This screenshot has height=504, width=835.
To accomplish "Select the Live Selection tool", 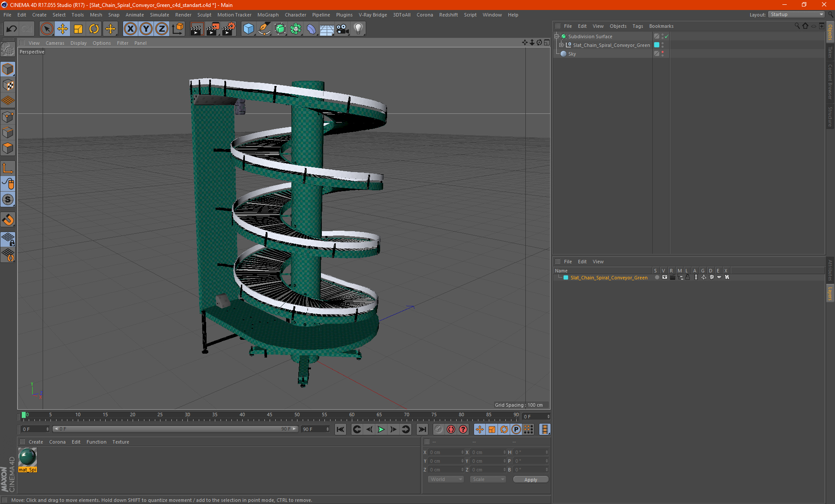I will point(47,29).
